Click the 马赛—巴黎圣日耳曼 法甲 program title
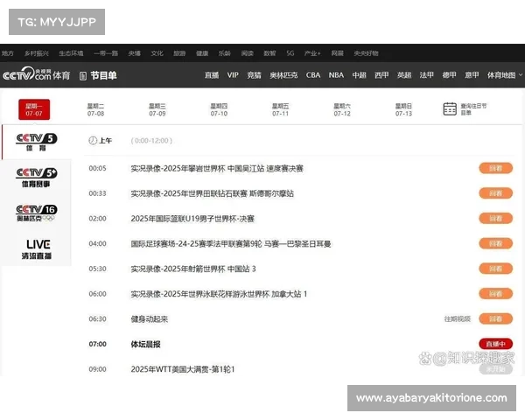The height and width of the screenshot is (420, 525). [231, 243]
